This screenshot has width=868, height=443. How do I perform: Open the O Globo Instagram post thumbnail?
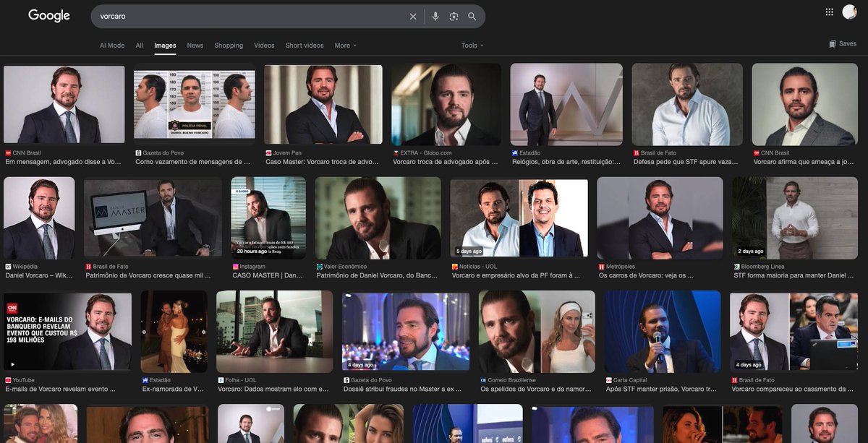[268, 218]
